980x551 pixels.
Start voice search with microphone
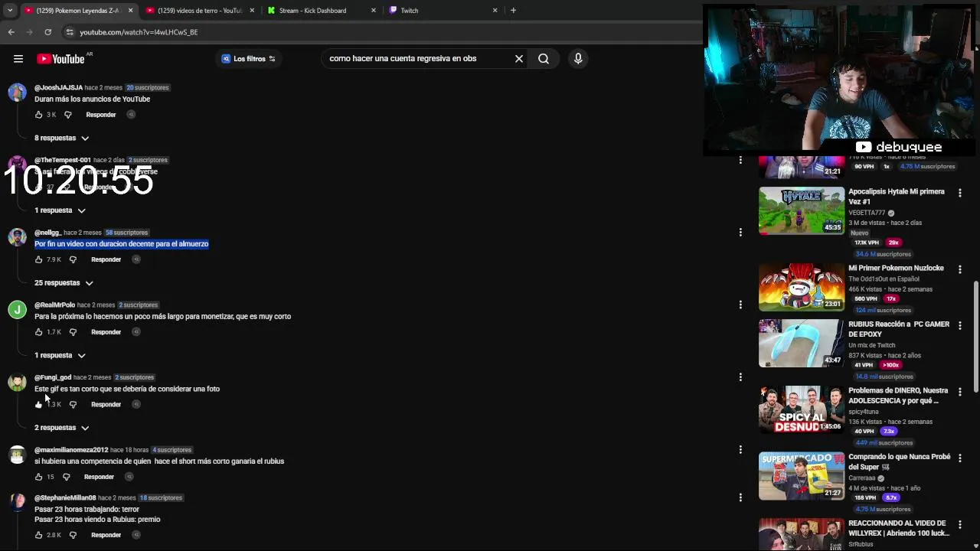point(578,59)
